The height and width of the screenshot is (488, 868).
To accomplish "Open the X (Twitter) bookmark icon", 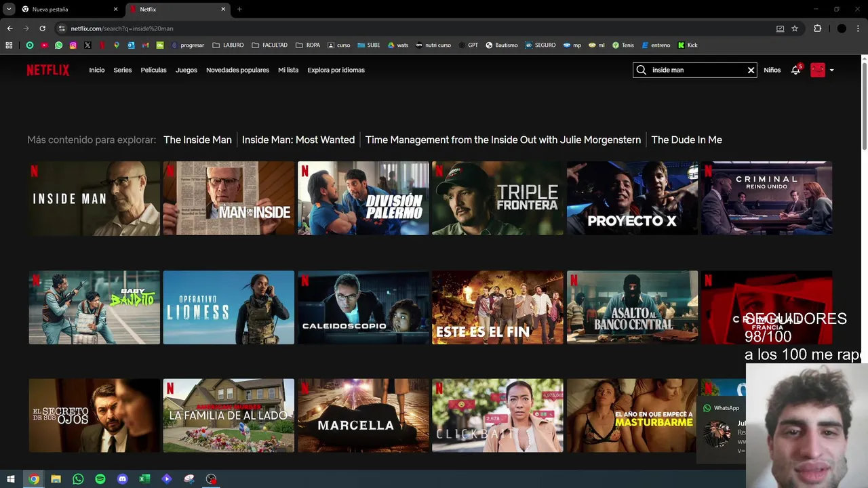I will (x=87, y=45).
